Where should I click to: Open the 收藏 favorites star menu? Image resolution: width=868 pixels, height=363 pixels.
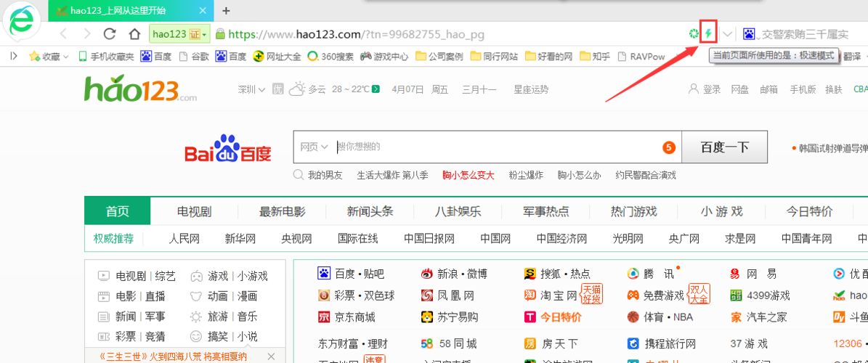pos(49,56)
